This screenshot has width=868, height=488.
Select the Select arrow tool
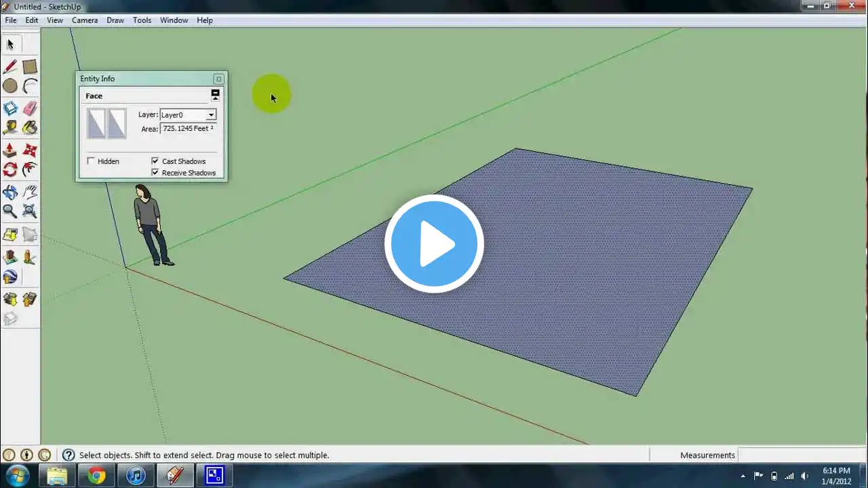[10, 45]
